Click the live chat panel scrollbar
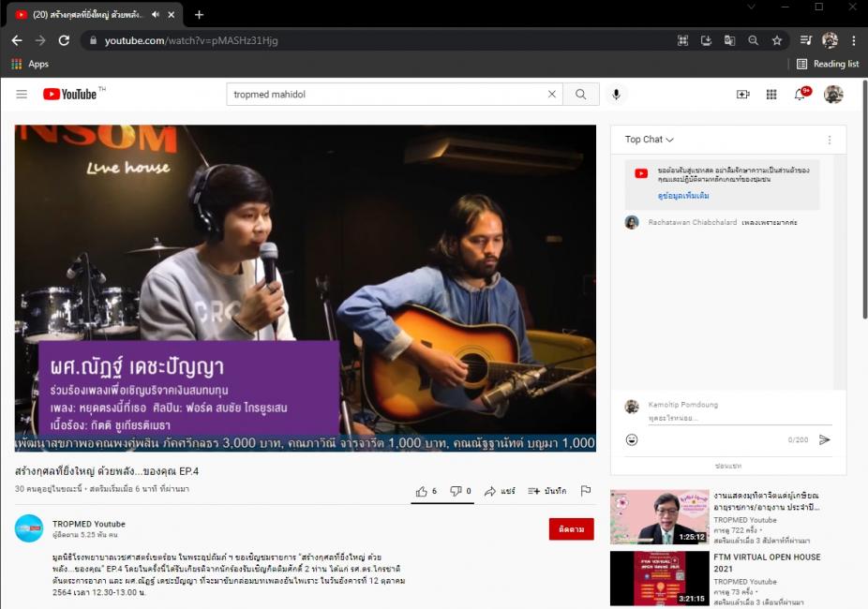Image resolution: width=868 pixels, height=609 pixels. click(x=840, y=271)
